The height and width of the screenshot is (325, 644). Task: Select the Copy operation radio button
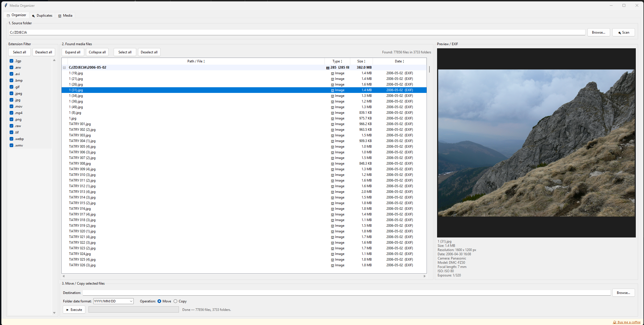[176, 301]
